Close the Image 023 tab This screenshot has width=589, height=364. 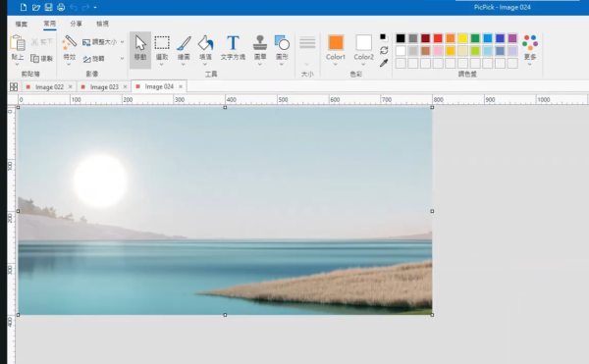(x=125, y=87)
